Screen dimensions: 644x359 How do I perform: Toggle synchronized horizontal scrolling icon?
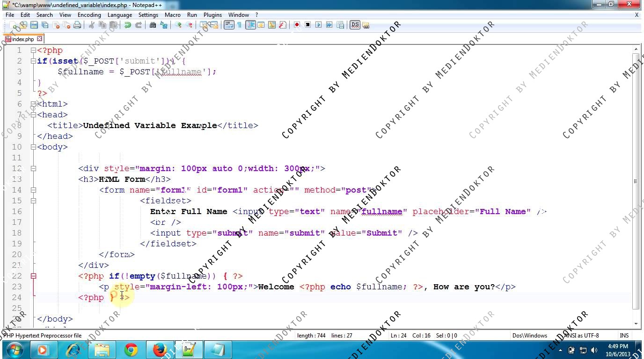click(x=214, y=25)
